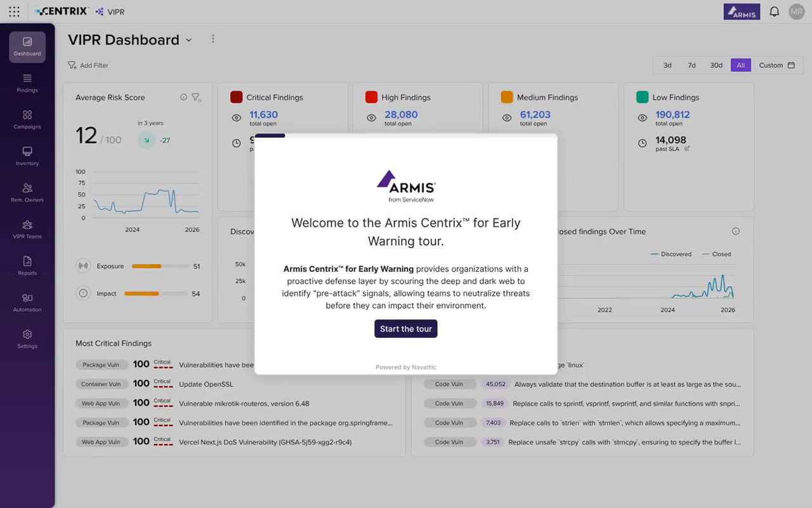
Task: Toggle Medium Findings visibility eye
Action: (x=507, y=118)
